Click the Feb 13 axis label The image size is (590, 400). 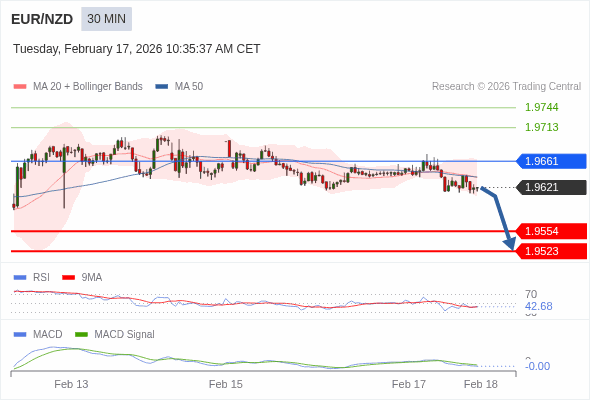[71, 384]
